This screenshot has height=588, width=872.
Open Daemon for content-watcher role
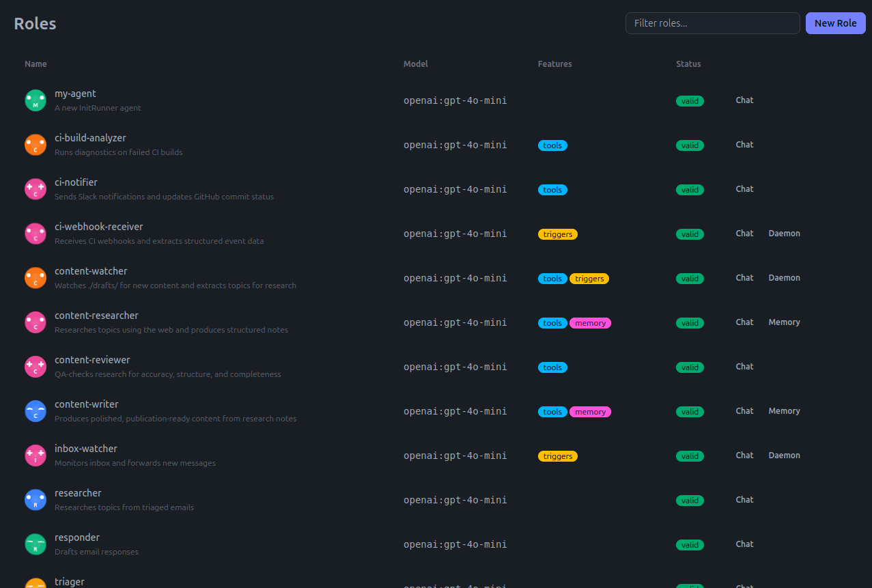coord(784,278)
